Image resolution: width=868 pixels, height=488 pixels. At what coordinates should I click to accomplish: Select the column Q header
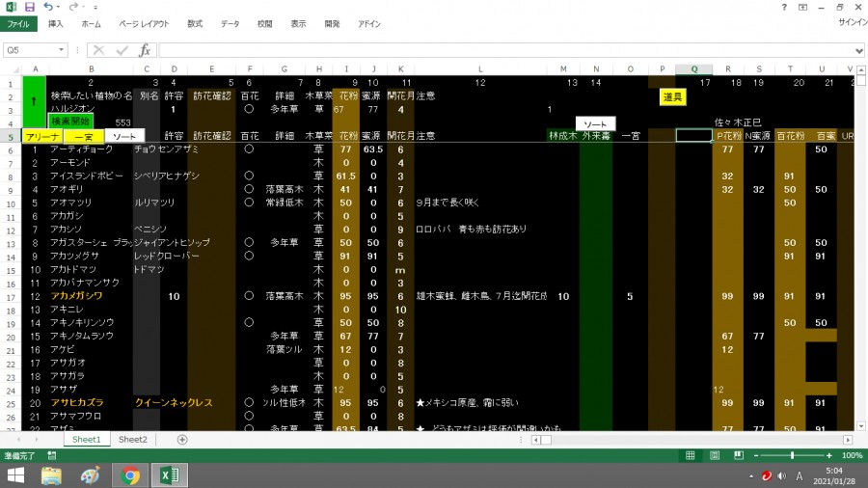click(x=693, y=68)
